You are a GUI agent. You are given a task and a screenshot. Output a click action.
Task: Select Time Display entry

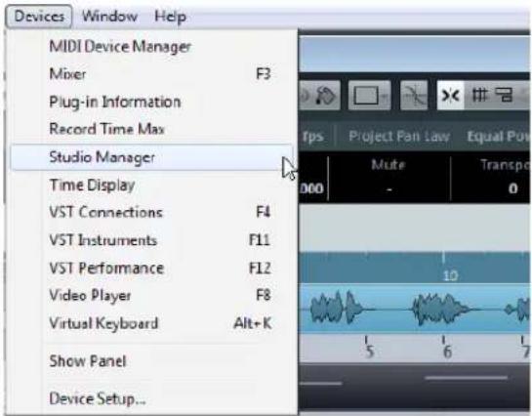[x=151, y=185]
